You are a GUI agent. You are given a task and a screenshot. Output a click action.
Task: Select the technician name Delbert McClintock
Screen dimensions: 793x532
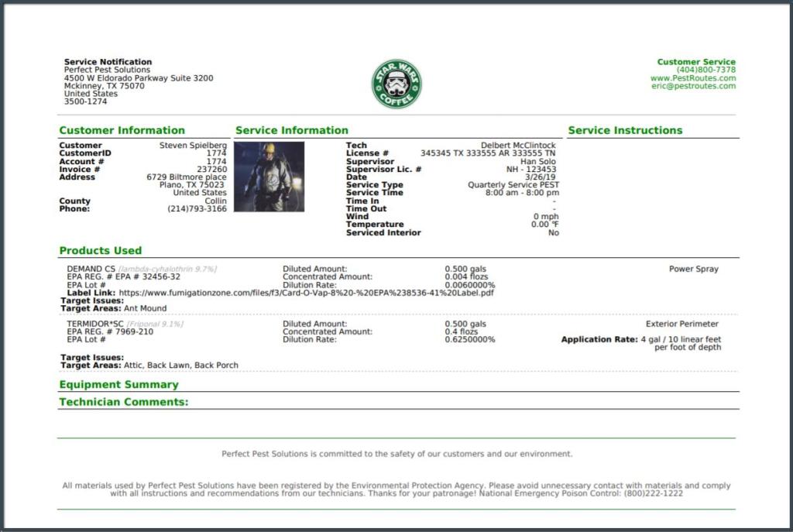pos(518,146)
